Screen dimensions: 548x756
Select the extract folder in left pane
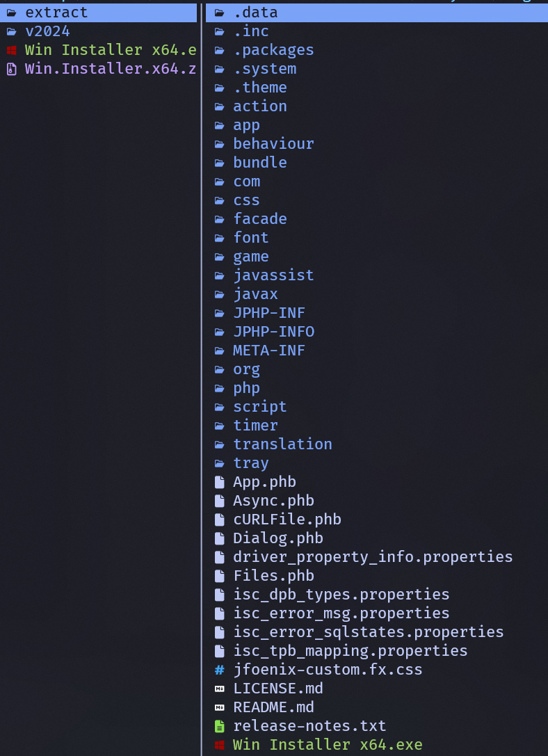tap(98, 13)
